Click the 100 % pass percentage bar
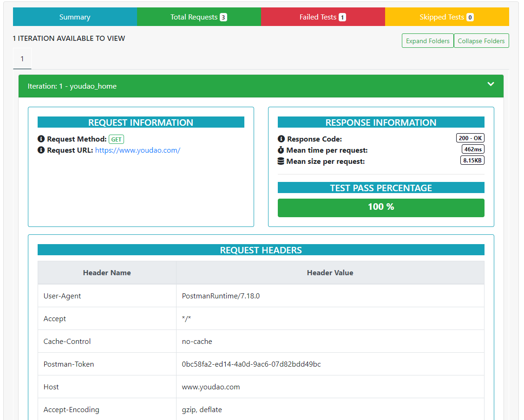This screenshot has height=420, width=524. 381,207
